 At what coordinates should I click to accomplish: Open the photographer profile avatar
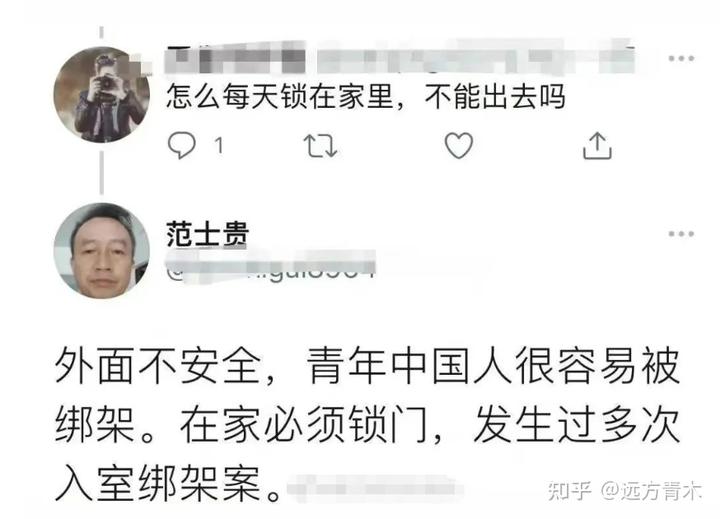(x=101, y=94)
